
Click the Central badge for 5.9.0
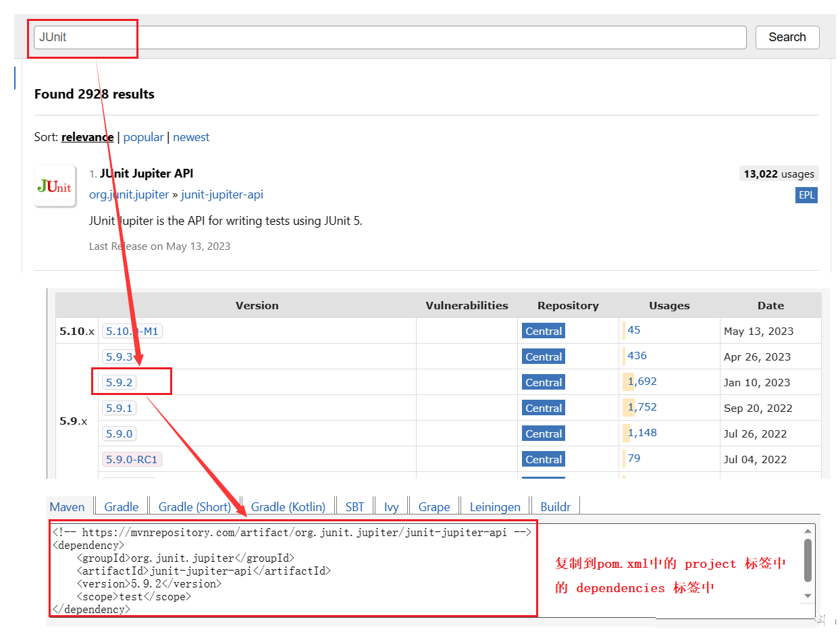[x=544, y=433]
